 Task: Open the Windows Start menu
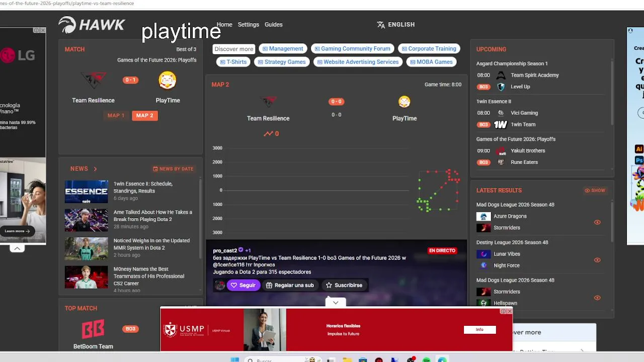(235, 360)
